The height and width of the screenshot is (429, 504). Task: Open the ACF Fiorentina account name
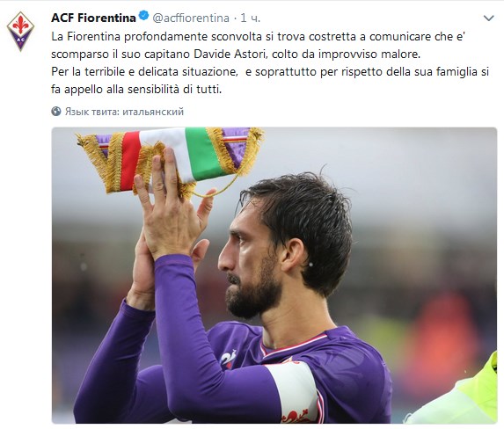point(93,18)
